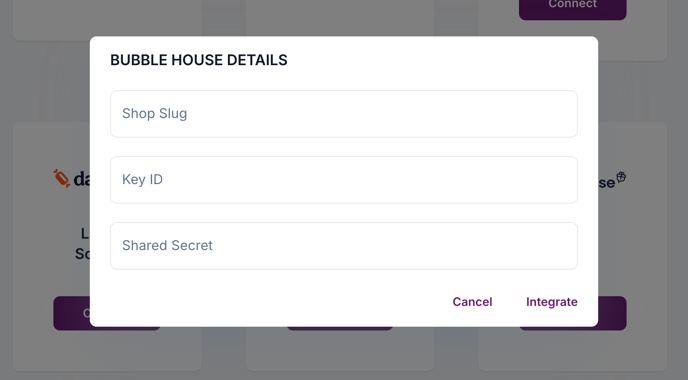This screenshot has width=688, height=380.
Task: Click the purple button sliver below dialog center
Action: click(x=340, y=328)
